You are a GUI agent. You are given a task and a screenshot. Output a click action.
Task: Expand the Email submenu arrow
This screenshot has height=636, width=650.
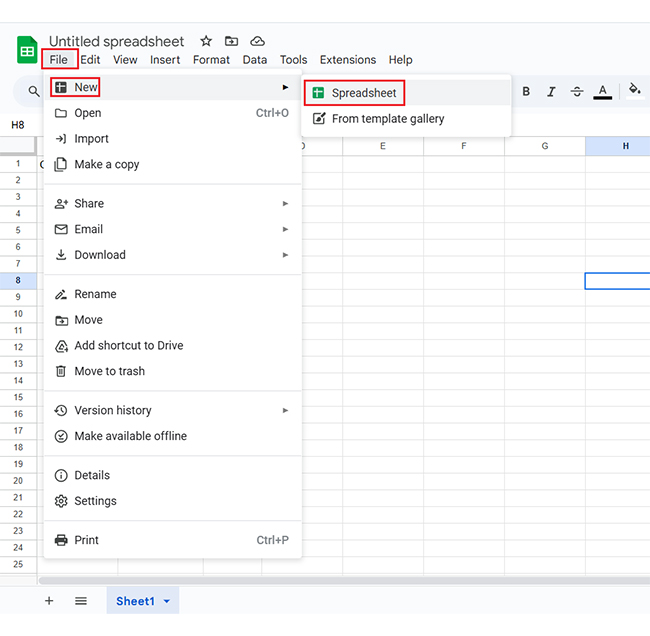(285, 229)
